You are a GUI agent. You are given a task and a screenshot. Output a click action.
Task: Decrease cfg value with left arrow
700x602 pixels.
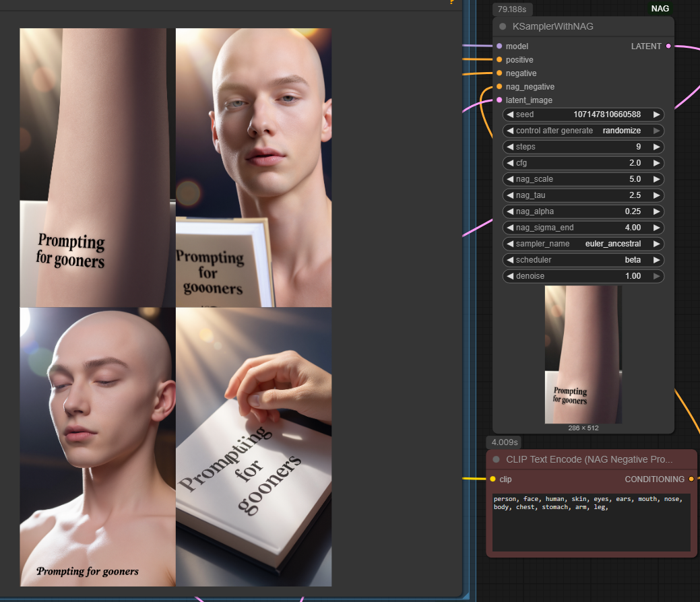click(510, 163)
